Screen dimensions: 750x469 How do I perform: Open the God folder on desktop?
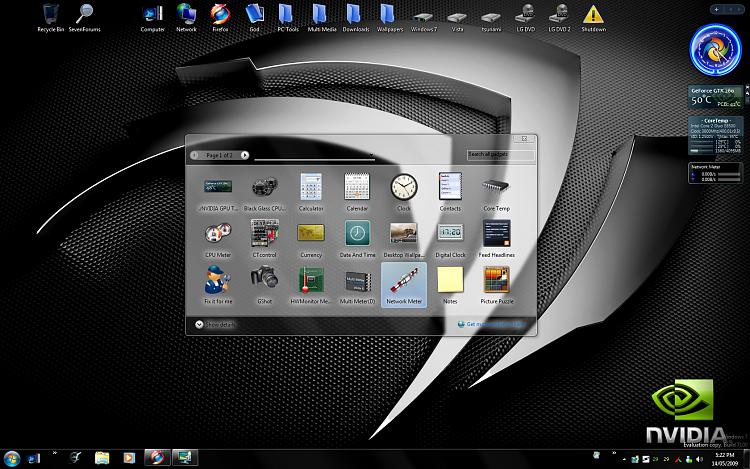coord(254,18)
